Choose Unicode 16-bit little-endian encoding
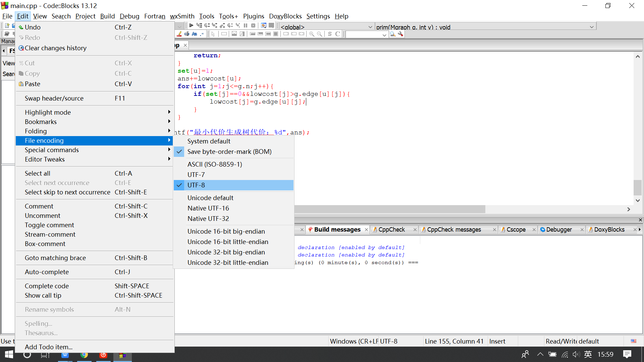 point(233,242)
